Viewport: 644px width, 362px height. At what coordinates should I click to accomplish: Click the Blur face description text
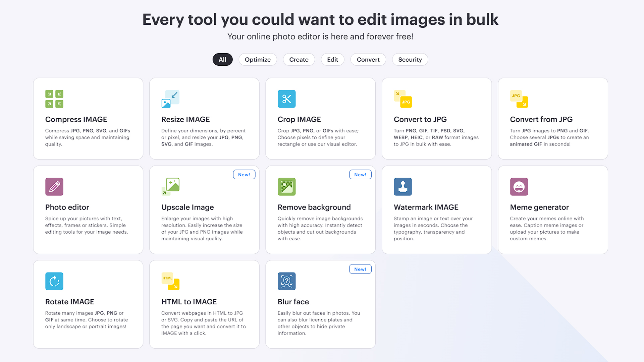click(x=319, y=323)
